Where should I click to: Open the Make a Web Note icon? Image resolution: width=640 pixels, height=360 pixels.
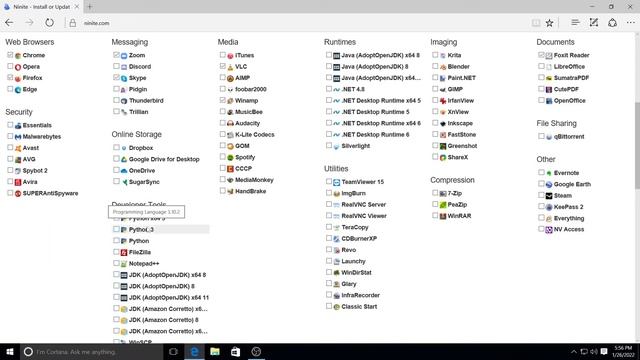pos(594,23)
